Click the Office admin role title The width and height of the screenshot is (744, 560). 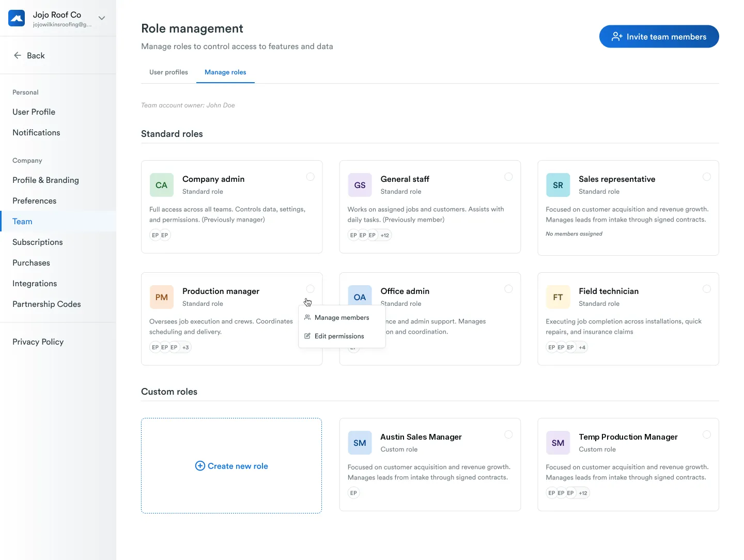405,291
